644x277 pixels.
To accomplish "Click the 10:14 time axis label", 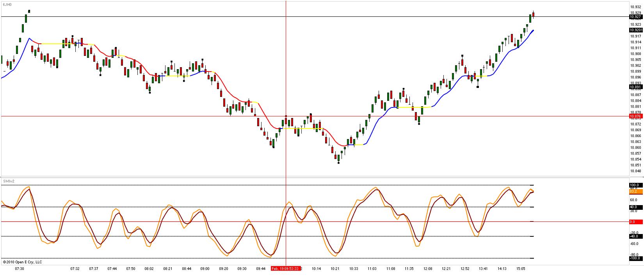I will tap(317, 269).
